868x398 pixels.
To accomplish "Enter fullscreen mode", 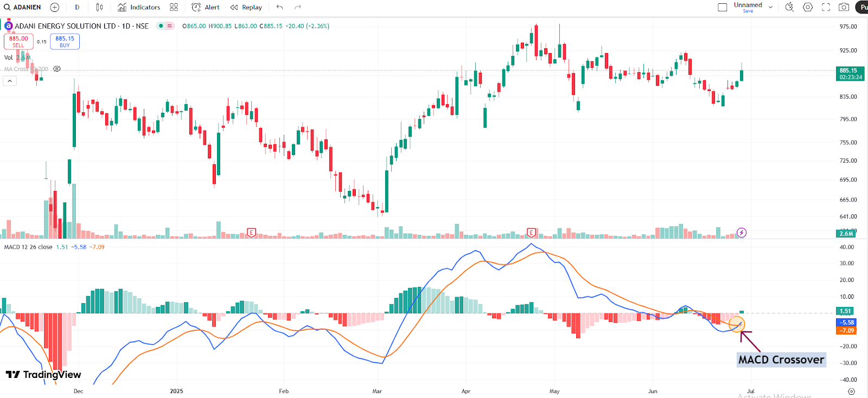I will tap(826, 7).
